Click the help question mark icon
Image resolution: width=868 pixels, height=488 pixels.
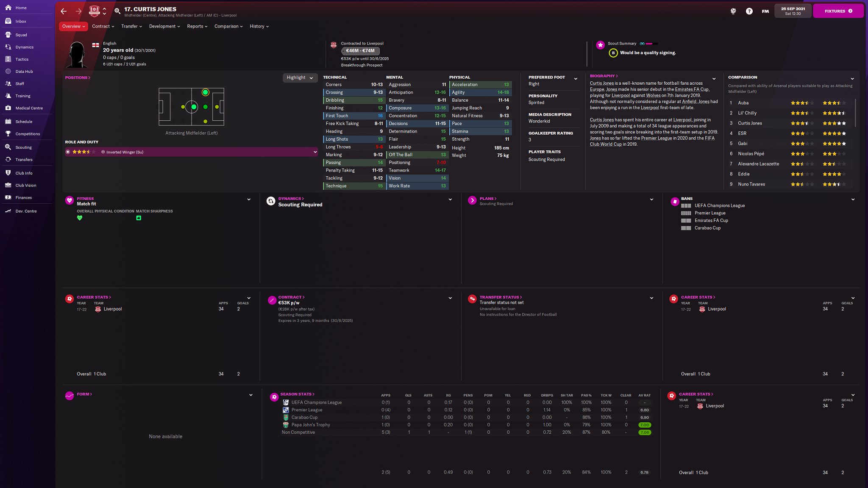pos(749,11)
